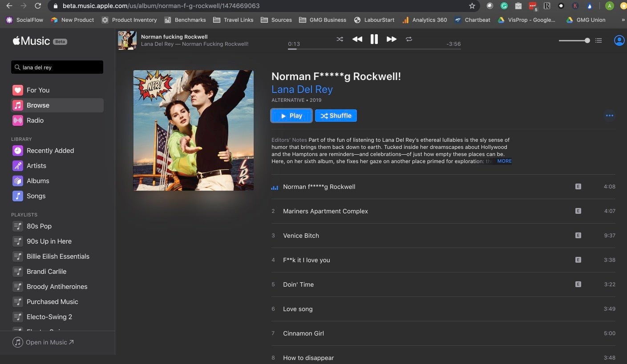The image size is (627, 364).
Task: Open Travel Links bookmarks folder
Action: pos(233,20)
